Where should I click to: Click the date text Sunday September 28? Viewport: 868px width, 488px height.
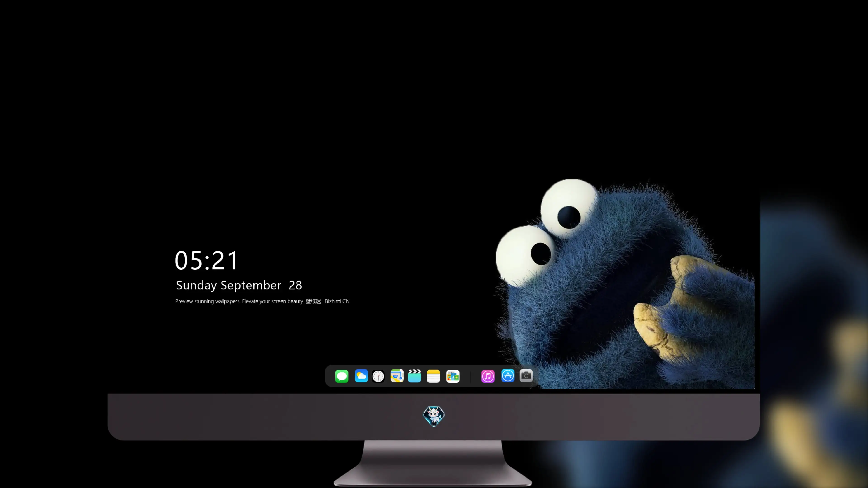239,285
